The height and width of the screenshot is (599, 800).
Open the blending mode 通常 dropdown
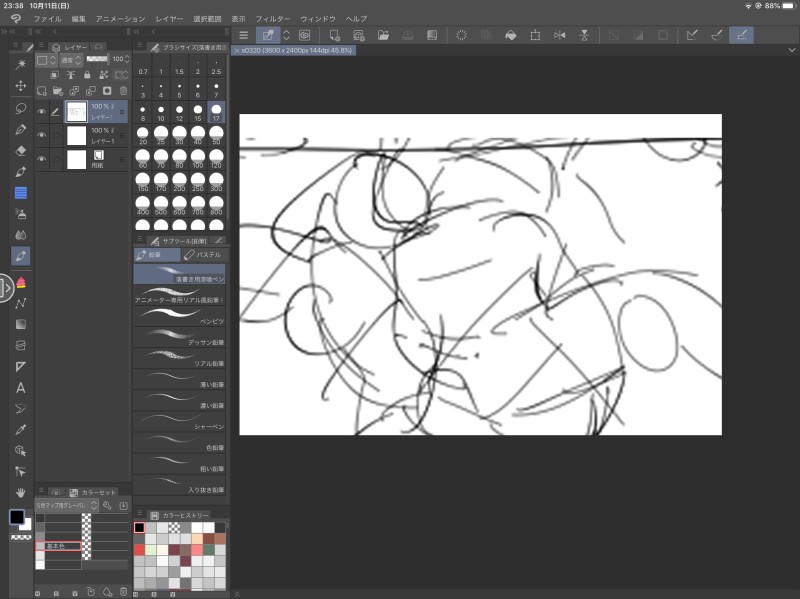(71, 60)
